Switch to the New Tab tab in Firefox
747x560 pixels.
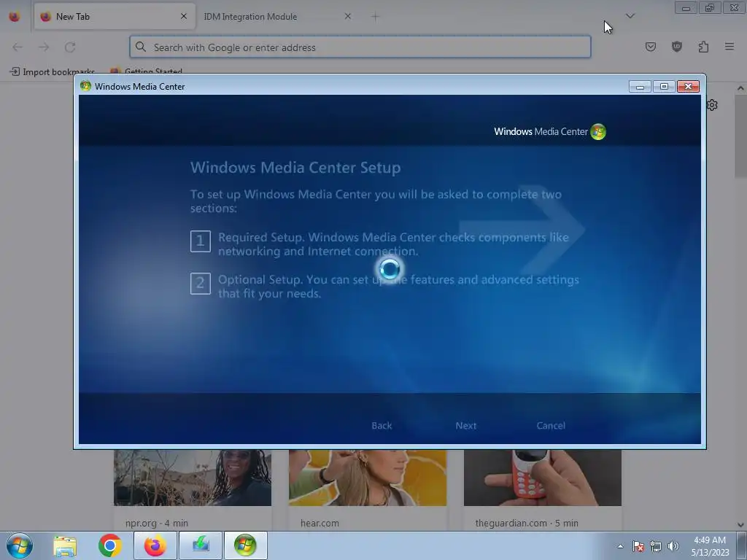115,17
